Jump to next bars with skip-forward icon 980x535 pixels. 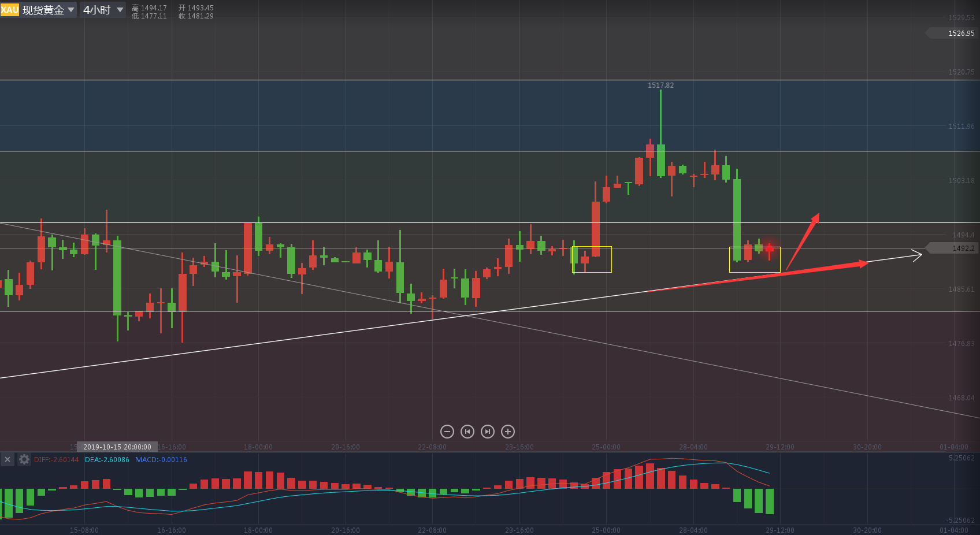(488, 432)
